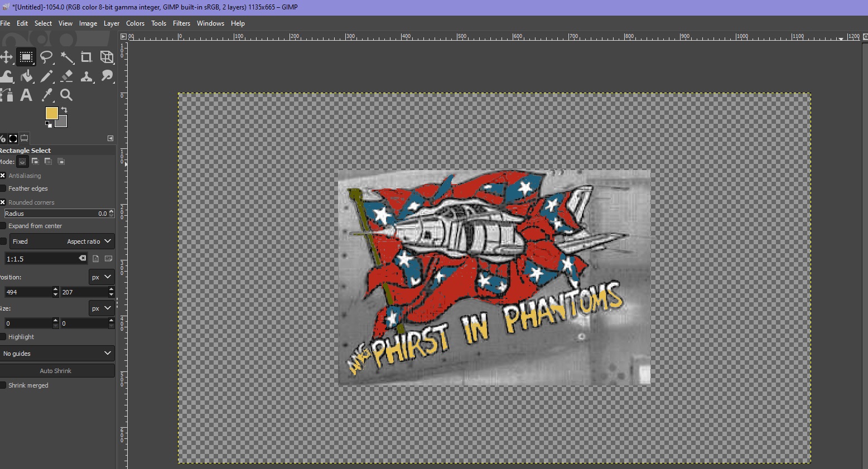The width and height of the screenshot is (868, 469).
Task: Open the File menu
Action: (x=5, y=23)
